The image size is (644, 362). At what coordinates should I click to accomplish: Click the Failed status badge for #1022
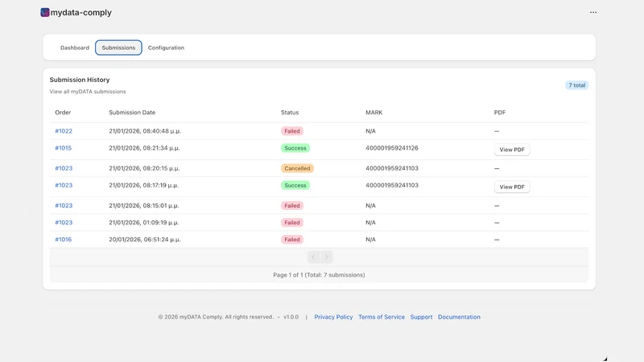pos(292,131)
